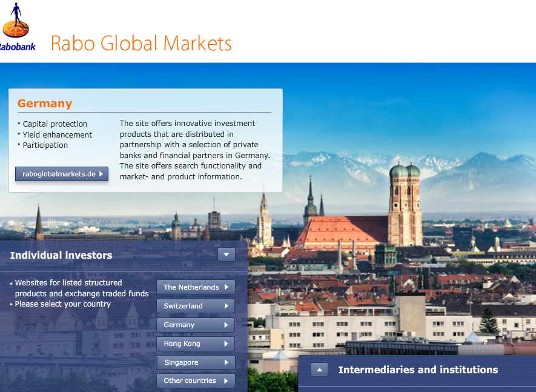Click the site description paragraph about Germany
536x392 pixels.
(x=195, y=150)
